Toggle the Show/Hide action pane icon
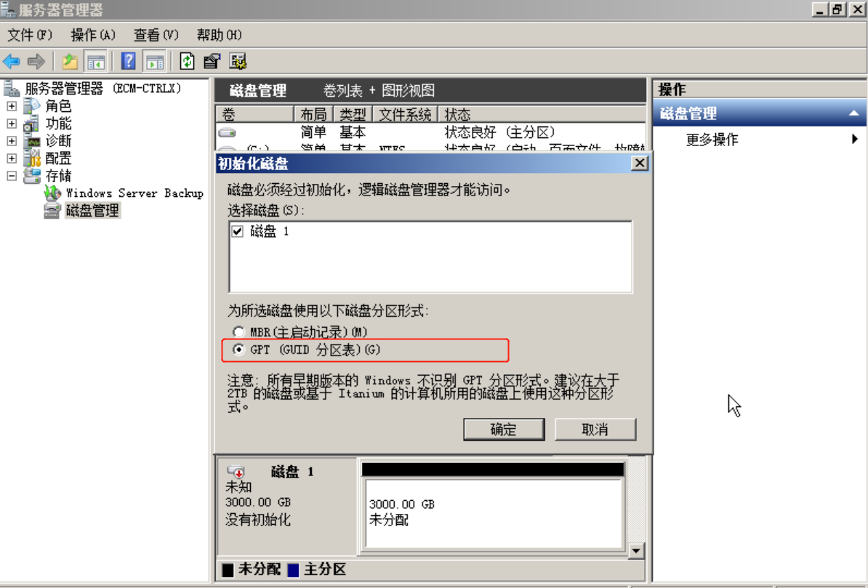 [x=154, y=62]
